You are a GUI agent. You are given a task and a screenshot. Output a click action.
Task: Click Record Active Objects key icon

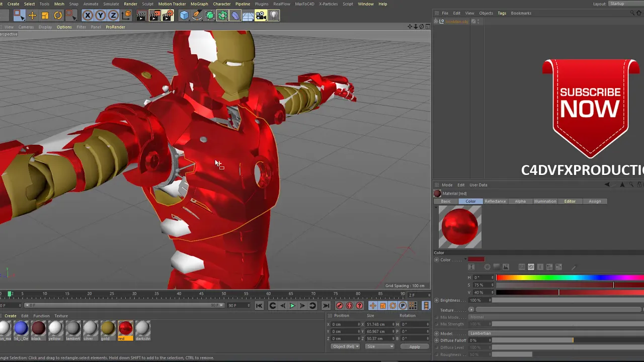click(x=340, y=306)
